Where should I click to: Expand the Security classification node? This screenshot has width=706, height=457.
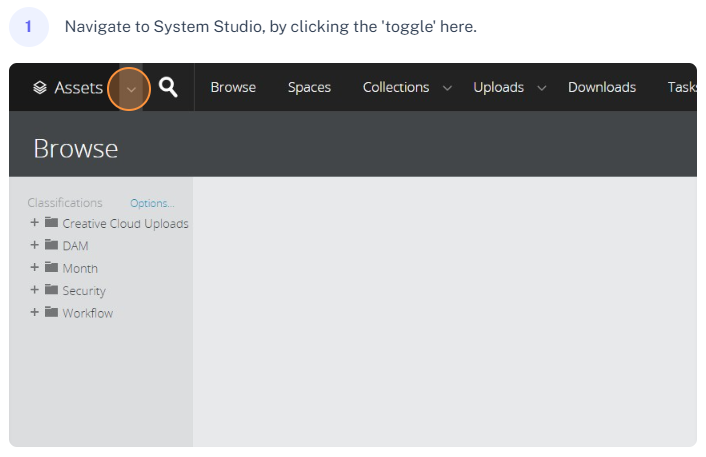click(35, 290)
